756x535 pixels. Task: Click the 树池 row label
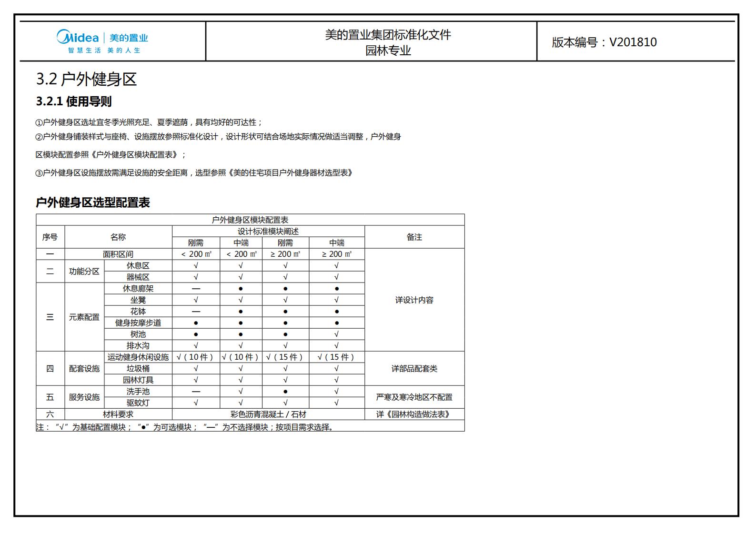[x=138, y=334]
